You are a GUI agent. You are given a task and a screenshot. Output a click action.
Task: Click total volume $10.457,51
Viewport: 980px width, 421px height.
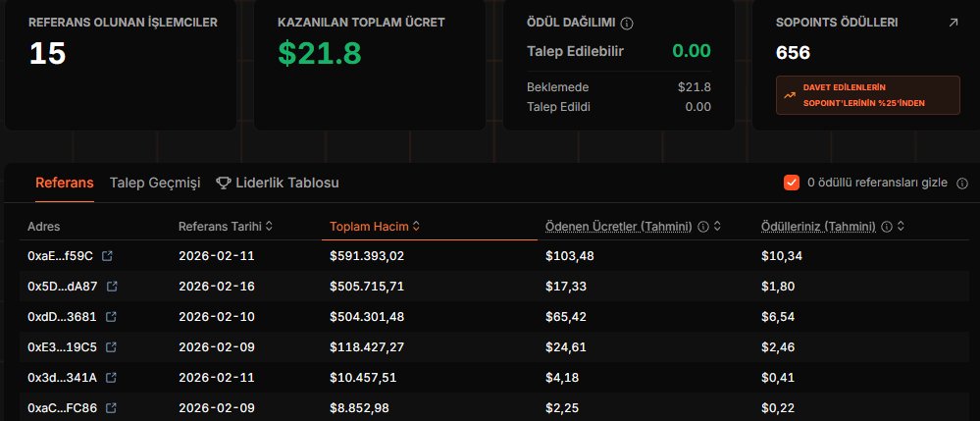point(363,378)
